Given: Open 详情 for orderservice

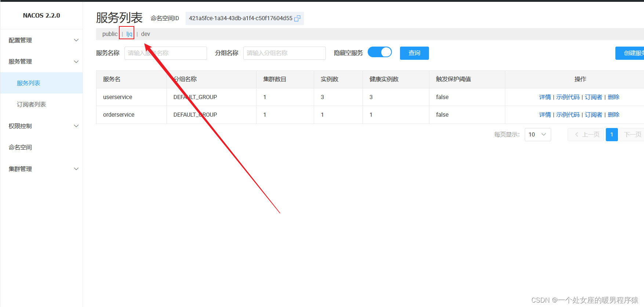Looking at the screenshot, I should point(545,115).
